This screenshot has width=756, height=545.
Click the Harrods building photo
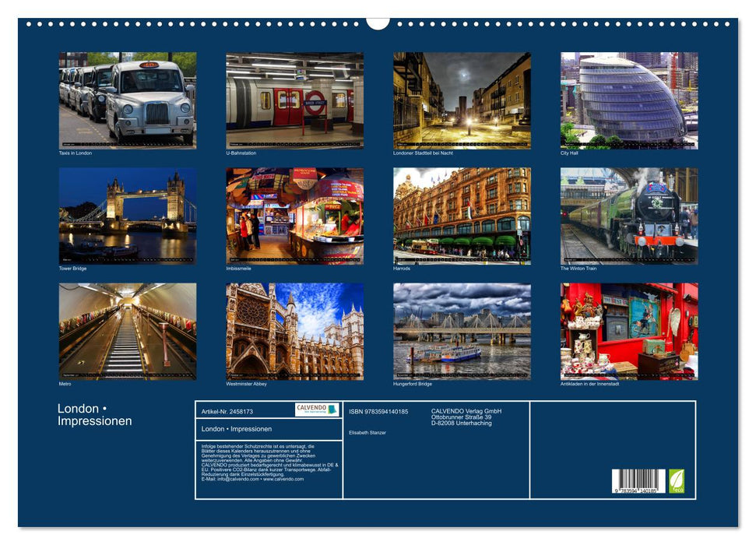coord(462,216)
